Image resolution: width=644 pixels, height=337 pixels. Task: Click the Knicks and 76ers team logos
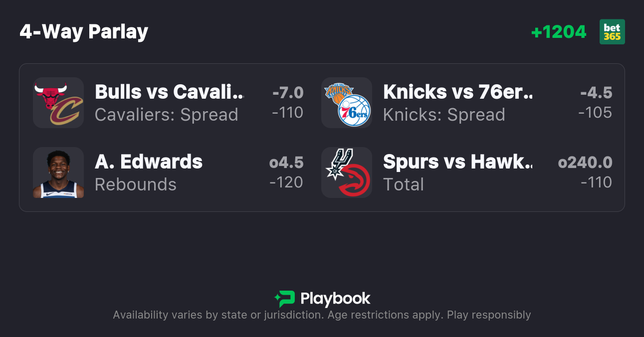pos(347,103)
